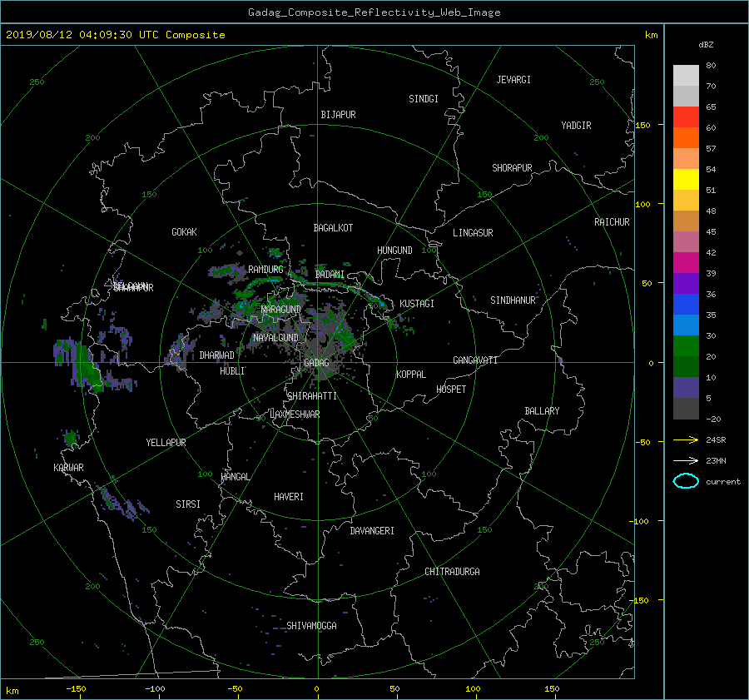This screenshot has width=749, height=700.
Task: Select the 'SHIVAMOGGA' place name
Action: (311, 626)
